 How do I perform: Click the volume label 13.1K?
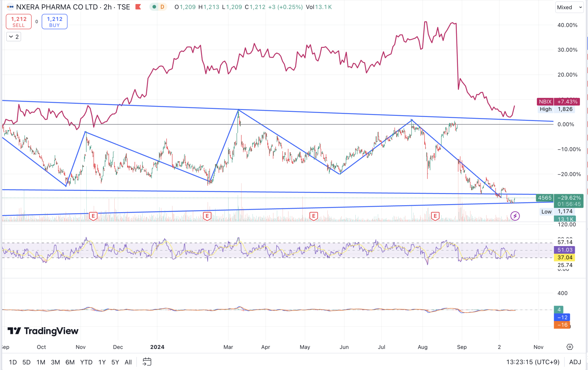coord(565,219)
